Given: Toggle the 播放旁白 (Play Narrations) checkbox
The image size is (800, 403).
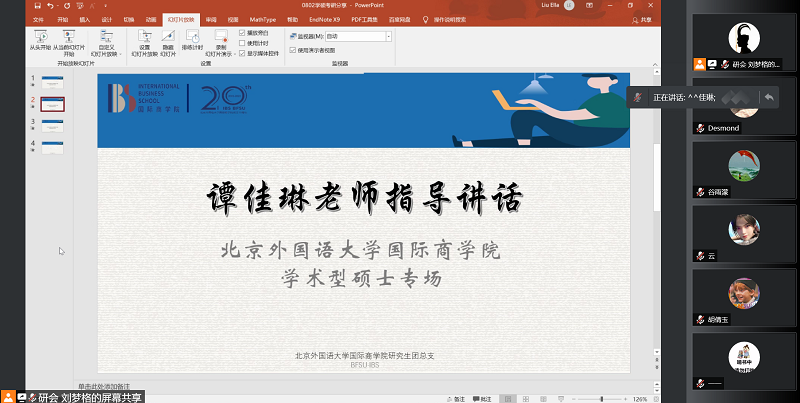Looking at the screenshot, I should click(x=242, y=34).
